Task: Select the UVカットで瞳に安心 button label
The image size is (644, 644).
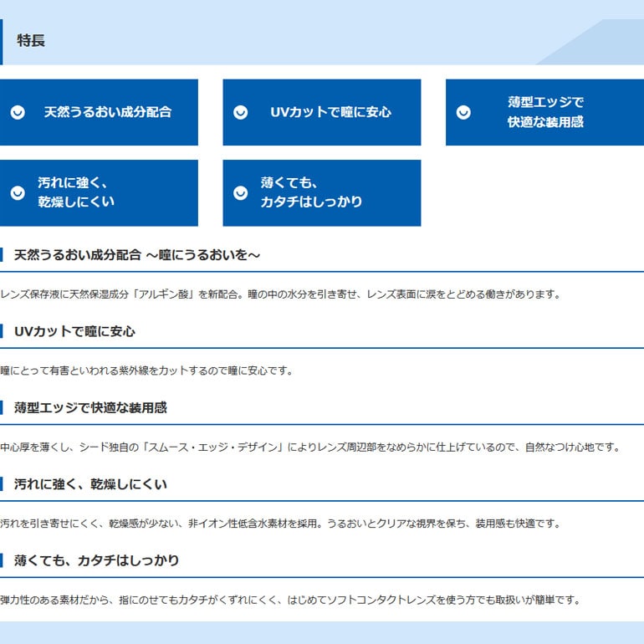Action: [330, 112]
